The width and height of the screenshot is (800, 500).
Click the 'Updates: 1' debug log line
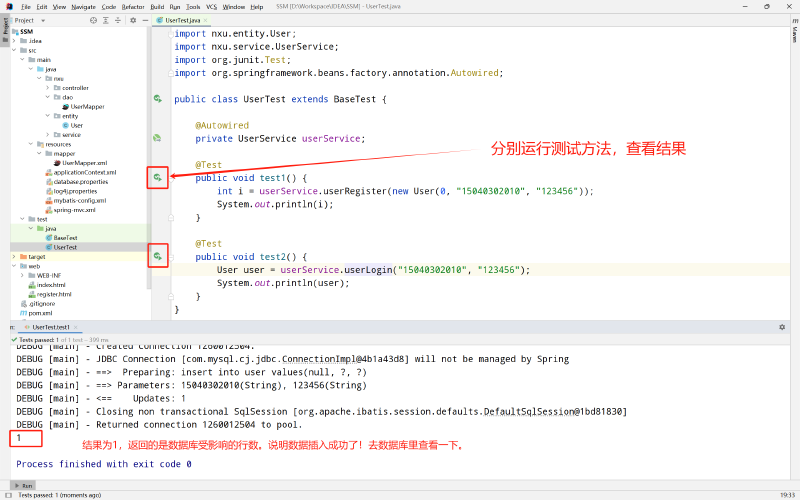[x=101, y=398]
